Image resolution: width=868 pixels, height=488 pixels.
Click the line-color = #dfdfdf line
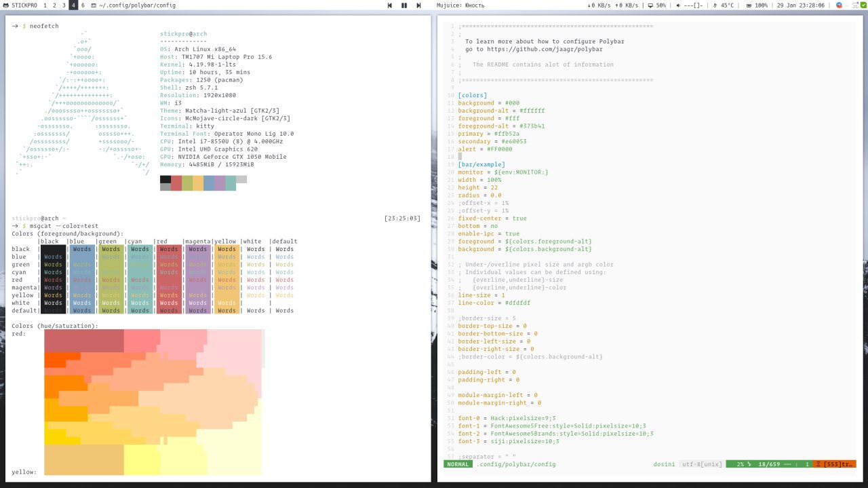point(494,303)
